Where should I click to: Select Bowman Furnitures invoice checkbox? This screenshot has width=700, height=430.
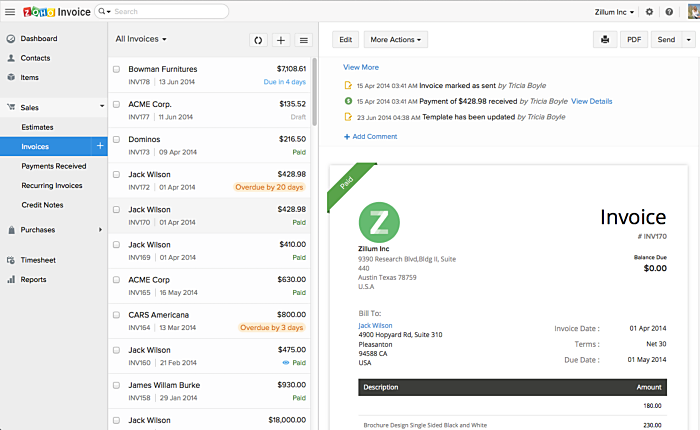coord(117,69)
